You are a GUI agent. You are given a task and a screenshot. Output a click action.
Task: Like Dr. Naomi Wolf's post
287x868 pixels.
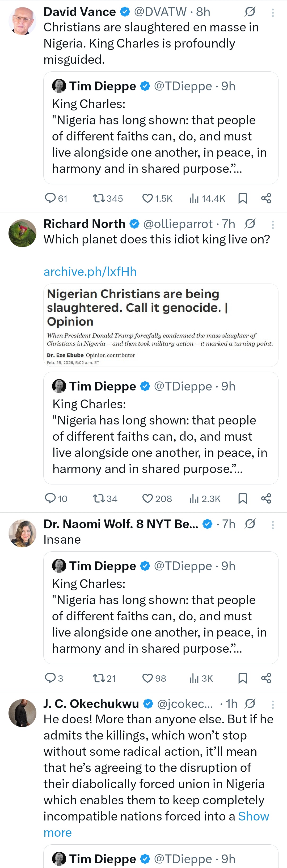pos(148,678)
